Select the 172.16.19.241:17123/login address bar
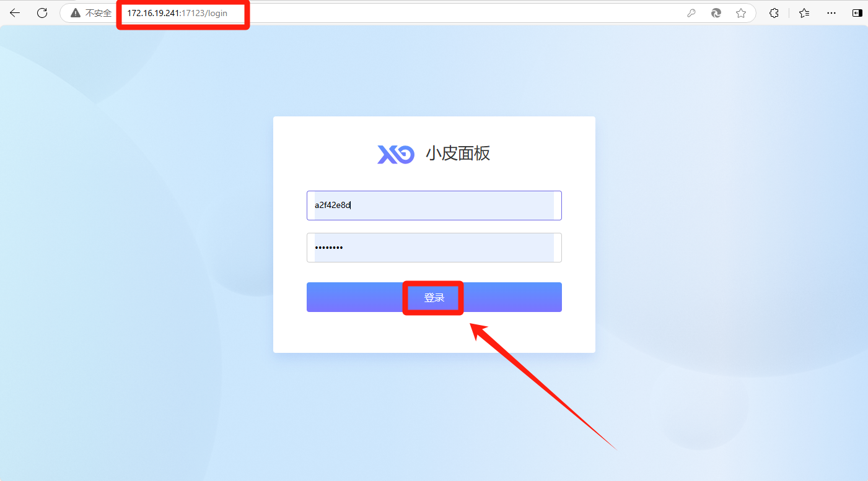The image size is (868, 481). point(177,13)
